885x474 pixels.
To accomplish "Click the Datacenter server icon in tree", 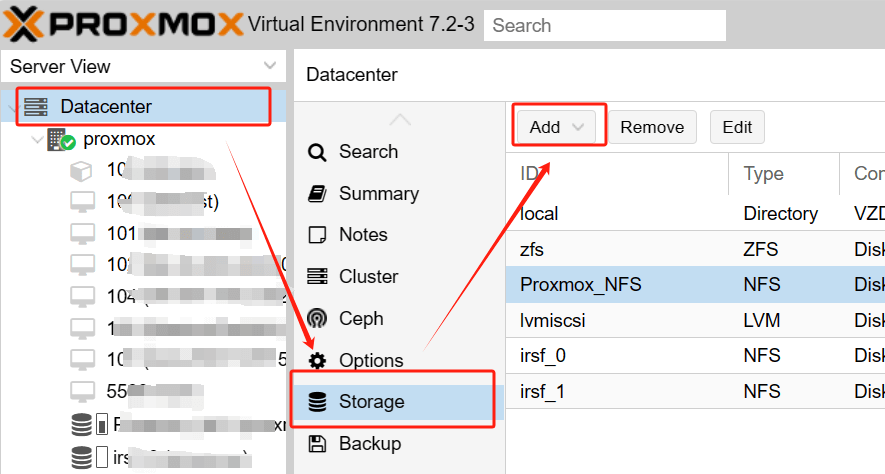I will point(36,106).
